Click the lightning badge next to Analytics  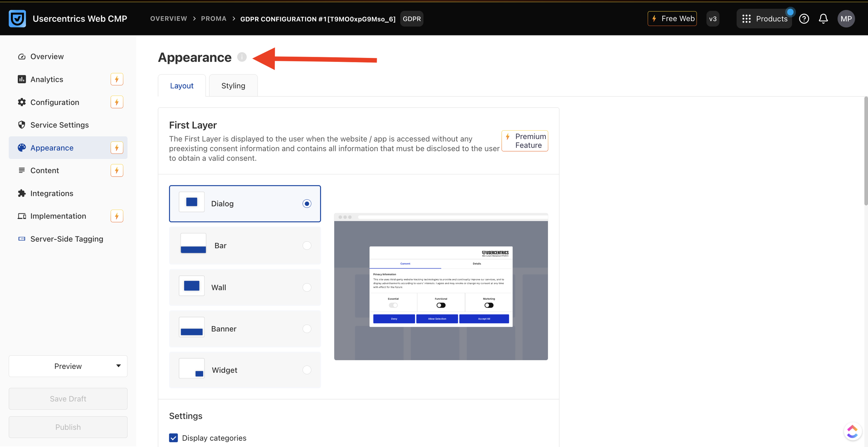pos(117,79)
